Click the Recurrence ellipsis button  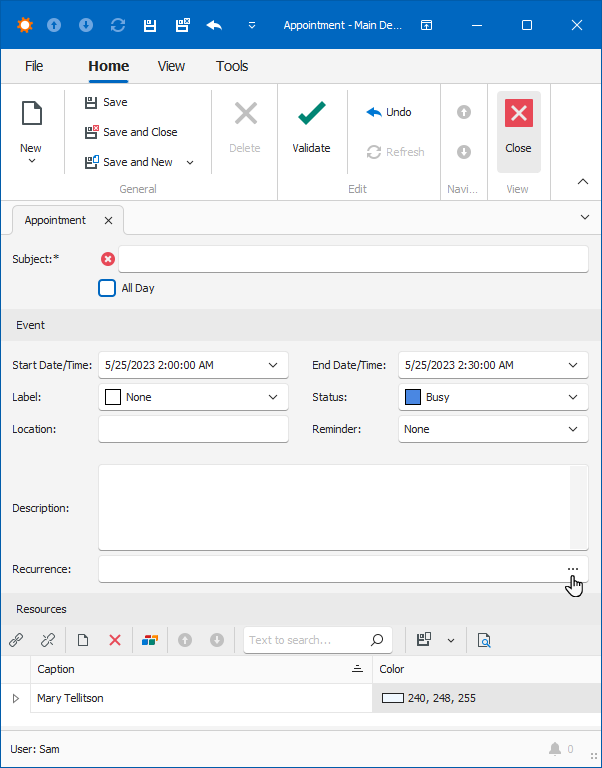pyautogui.click(x=573, y=569)
